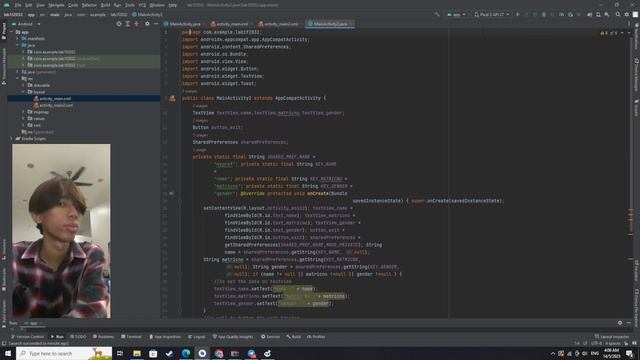Open Run panel settings gear
640x360 pixels.
point(620,323)
